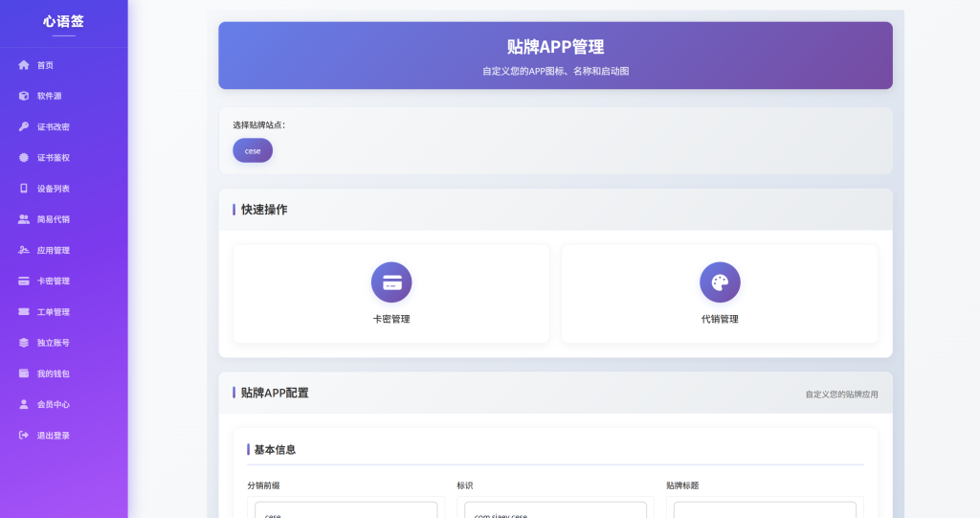
Task: Click the 选择贴牌站点 label
Action: point(259,125)
